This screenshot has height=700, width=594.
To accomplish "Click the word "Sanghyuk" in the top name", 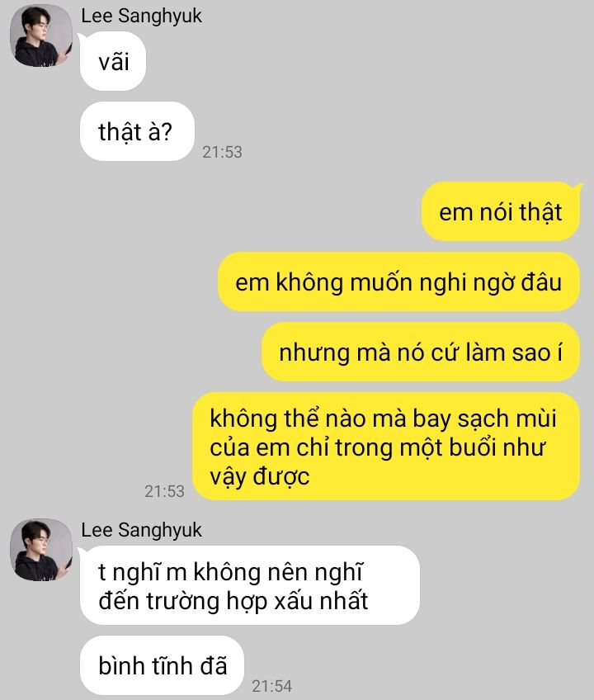I will click(x=160, y=17).
